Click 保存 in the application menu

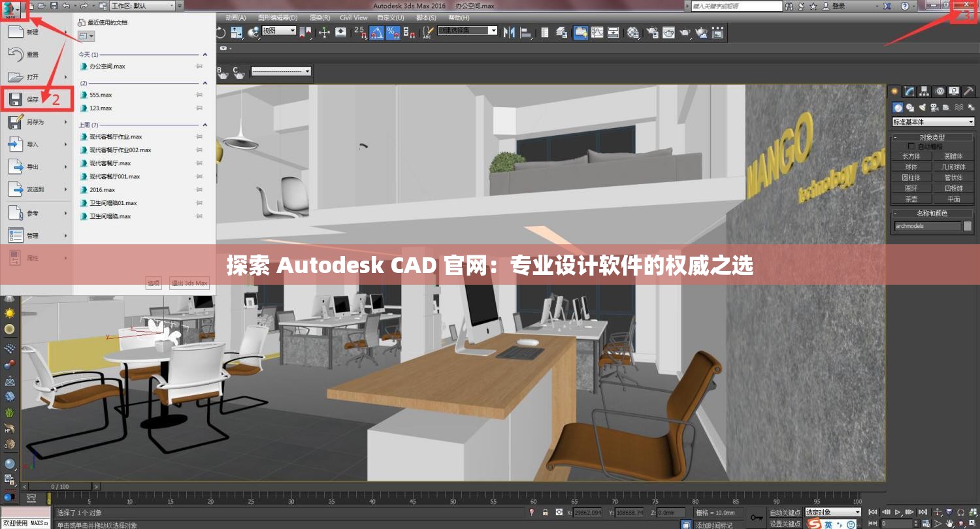tap(37, 99)
